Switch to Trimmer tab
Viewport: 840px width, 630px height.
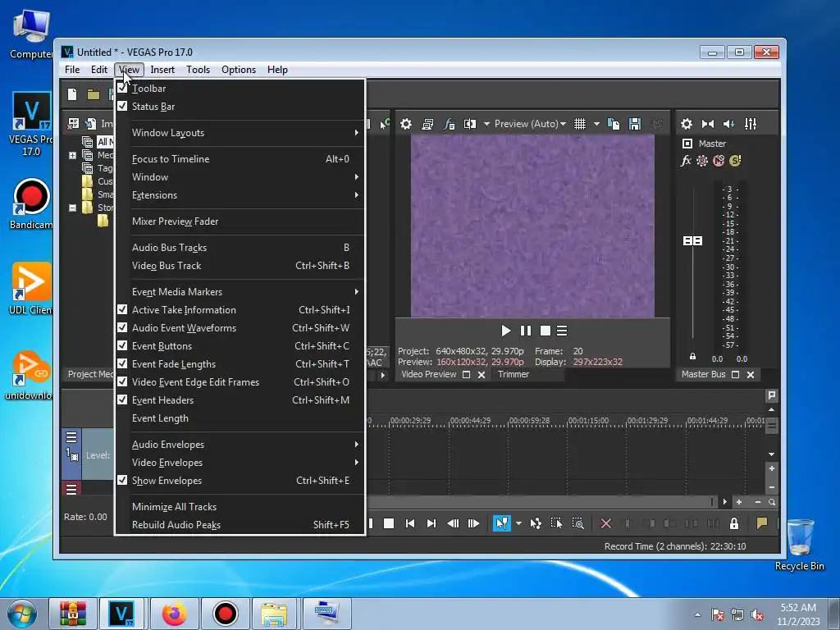coord(514,374)
